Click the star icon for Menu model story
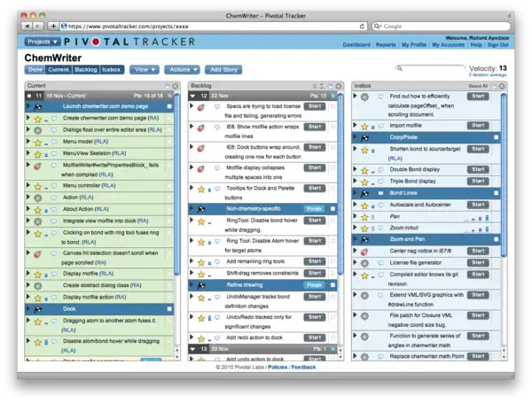Image resolution: width=532 pixels, height=403 pixels. [38, 141]
